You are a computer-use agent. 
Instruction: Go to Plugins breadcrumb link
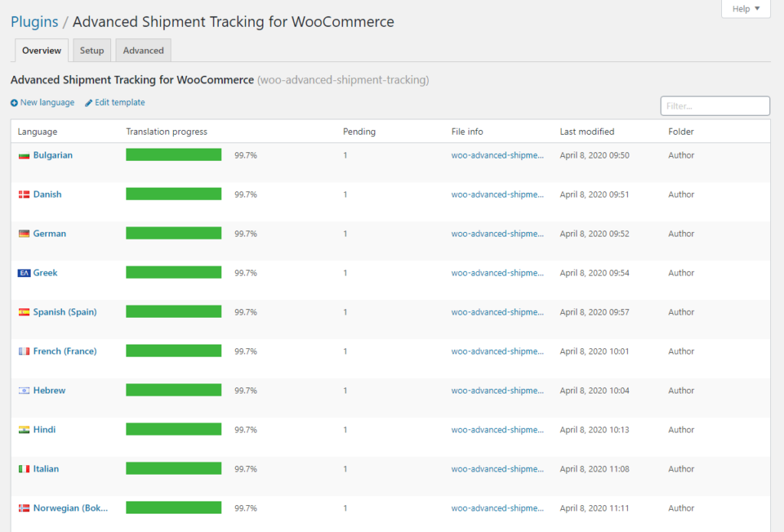pos(34,21)
